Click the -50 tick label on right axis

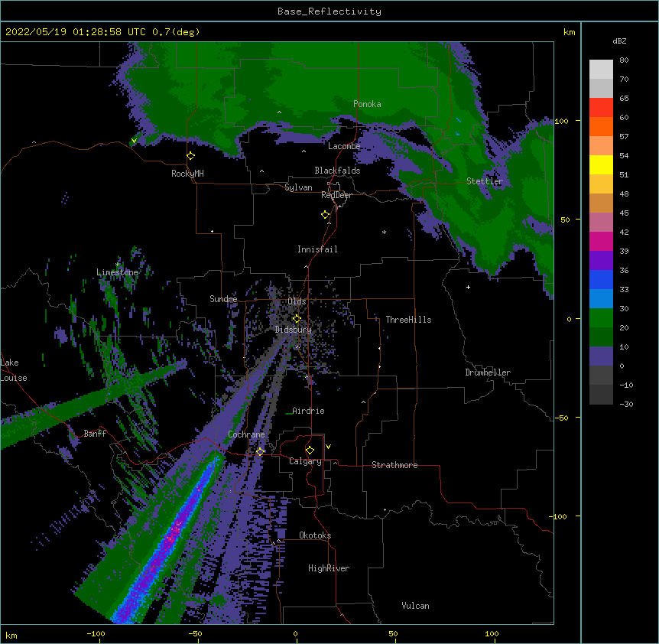coord(561,418)
